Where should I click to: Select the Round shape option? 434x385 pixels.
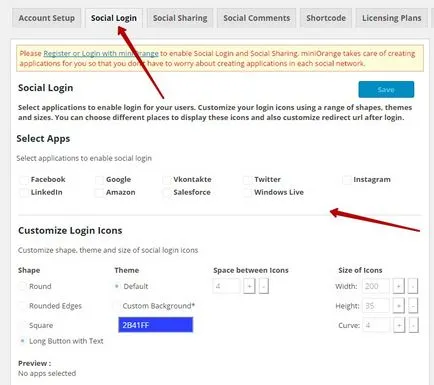coord(22,286)
